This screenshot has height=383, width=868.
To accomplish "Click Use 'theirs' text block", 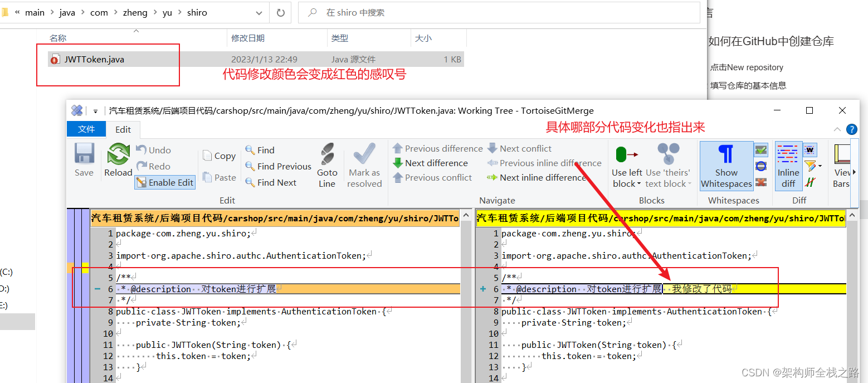I will click(x=668, y=166).
